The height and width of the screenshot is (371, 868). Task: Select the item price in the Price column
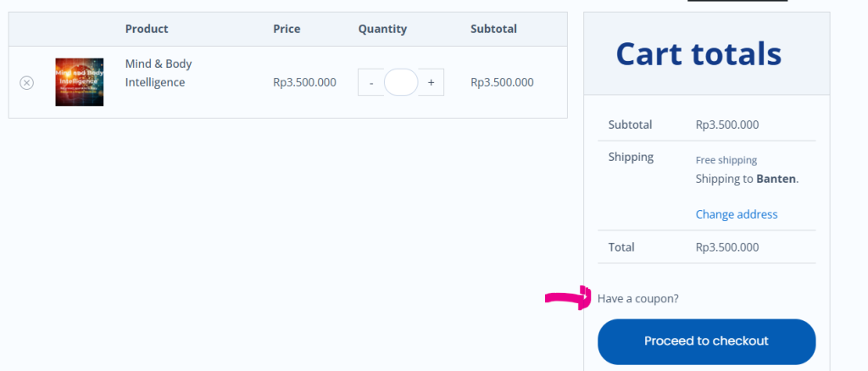click(x=304, y=82)
